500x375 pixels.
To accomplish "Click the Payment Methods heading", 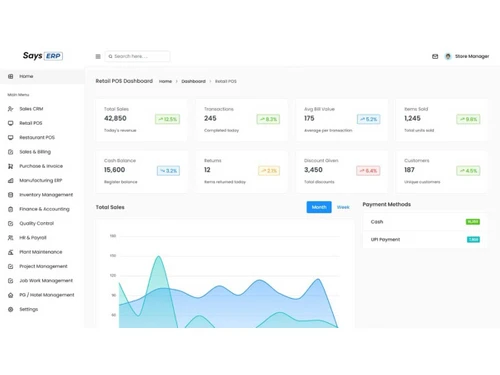I will 387,204.
